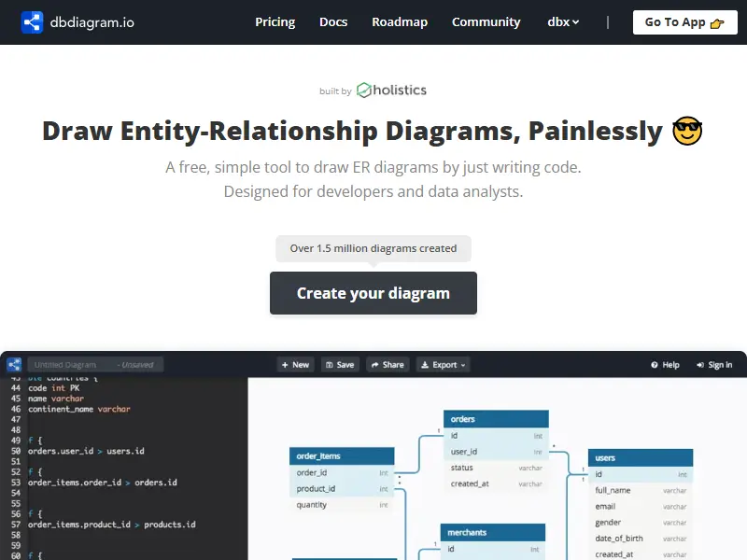Click the sunglasses emoji in the headline

click(687, 131)
